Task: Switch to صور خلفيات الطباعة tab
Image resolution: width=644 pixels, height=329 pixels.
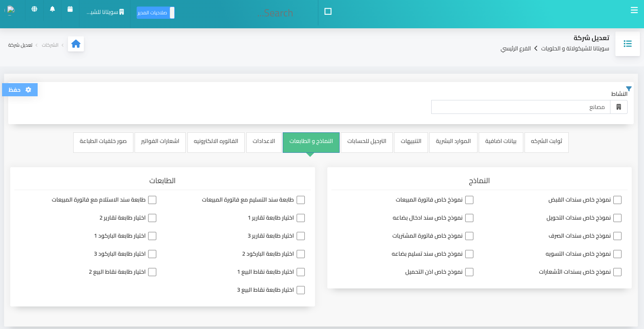Action: pos(103,142)
